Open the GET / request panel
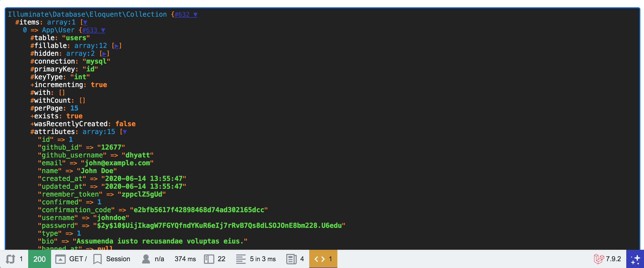 [x=71, y=259]
